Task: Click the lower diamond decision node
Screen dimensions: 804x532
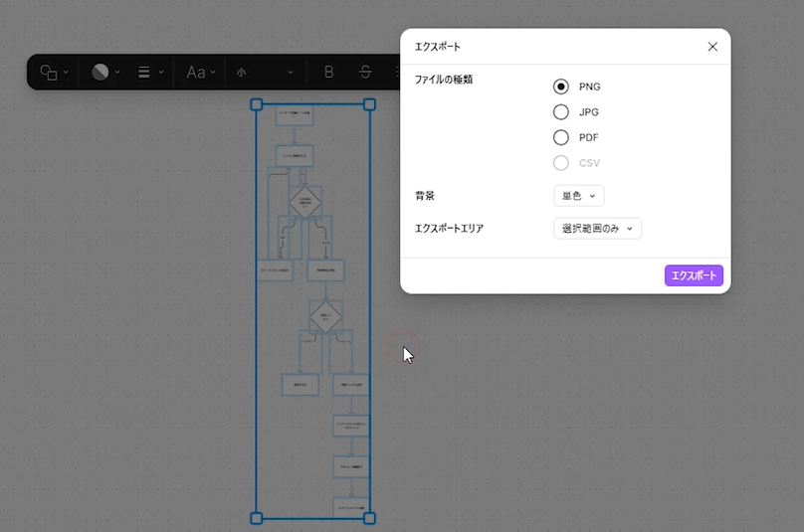Action: (x=325, y=317)
